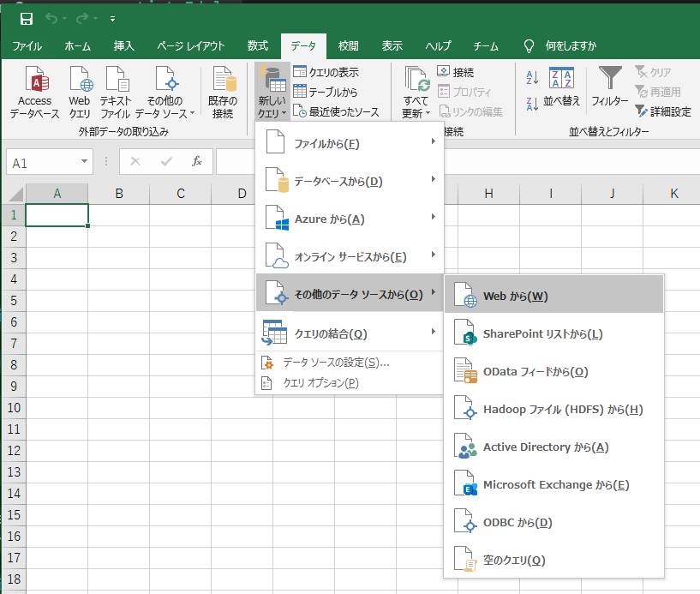Select the データ ribbon tab
Image resolution: width=700 pixels, height=594 pixels.
pos(303,46)
